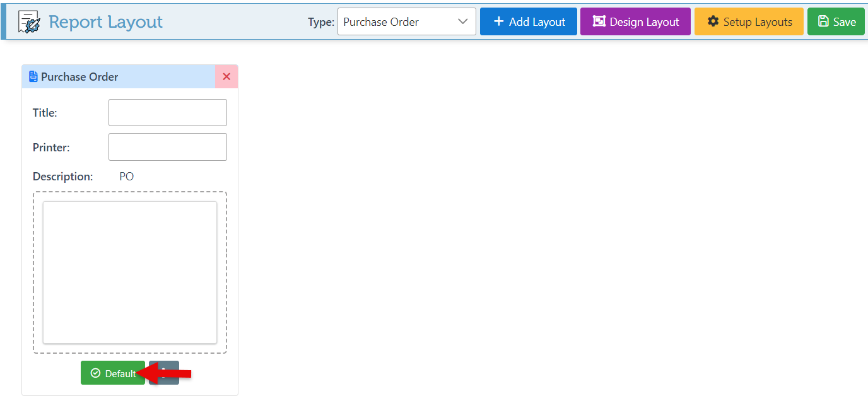
Task: Focus the Title text field
Action: coord(167,113)
